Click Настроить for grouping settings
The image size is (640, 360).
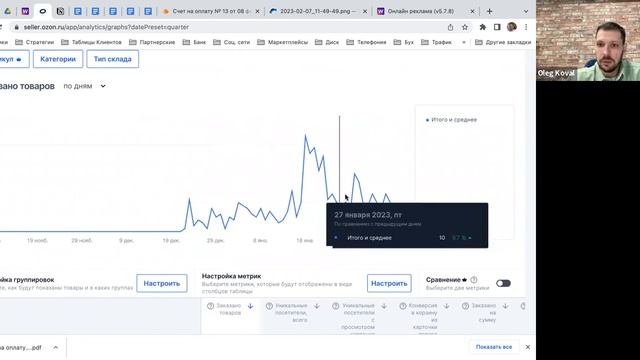click(162, 283)
